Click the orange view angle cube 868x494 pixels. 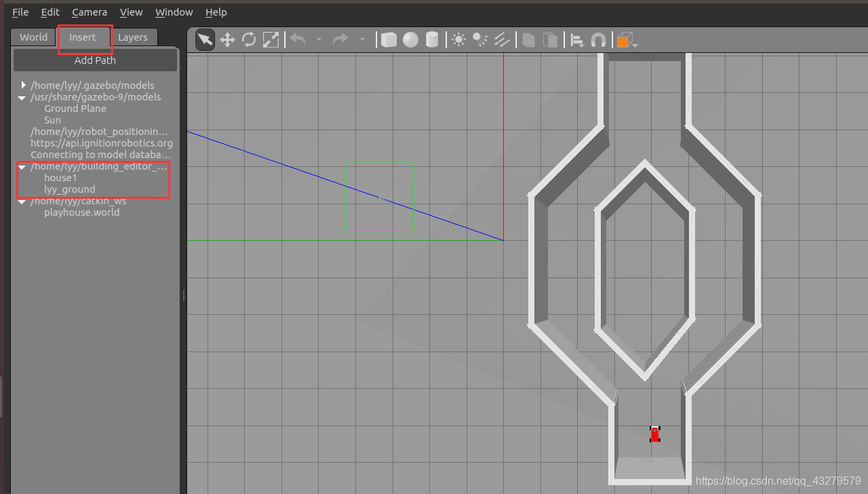coord(623,40)
